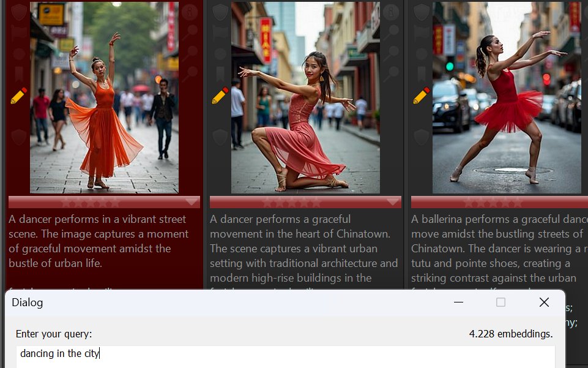588x368 pixels.
Task: Open caption editing via pencil icon on third image
Action: tap(420, 95)
